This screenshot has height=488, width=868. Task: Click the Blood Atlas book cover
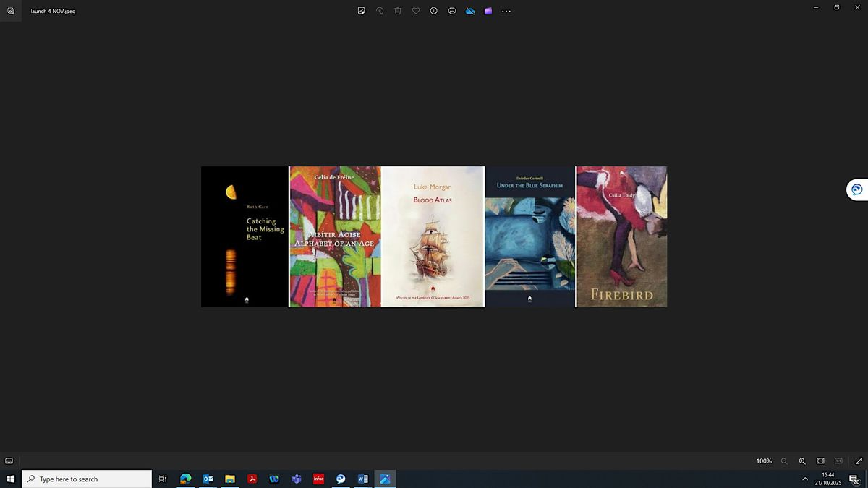433,236
